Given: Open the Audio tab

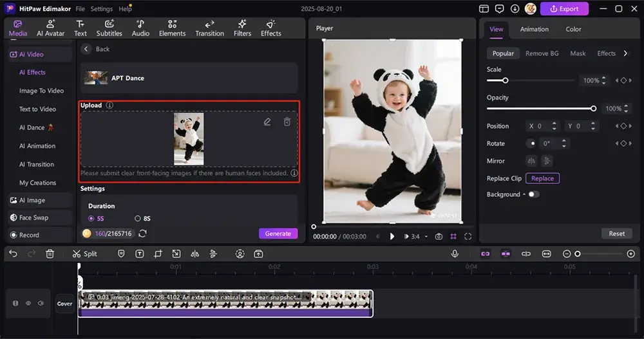Looking at the screenshot, I should (140, 28).
